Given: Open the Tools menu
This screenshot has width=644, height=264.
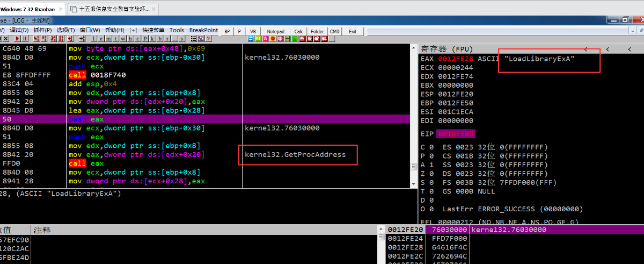Looking at the screenshot, I should point(177,30).
